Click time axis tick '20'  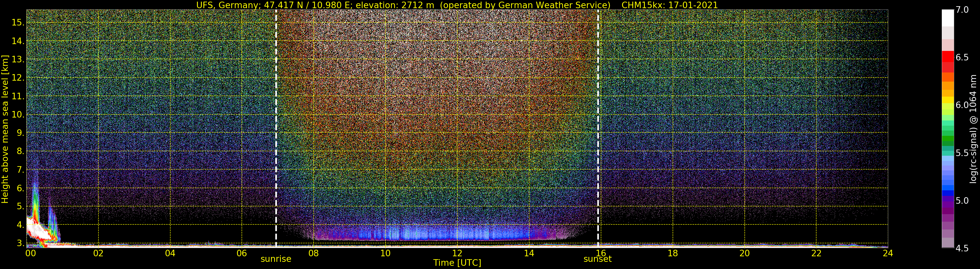click(x=745, y=253)
